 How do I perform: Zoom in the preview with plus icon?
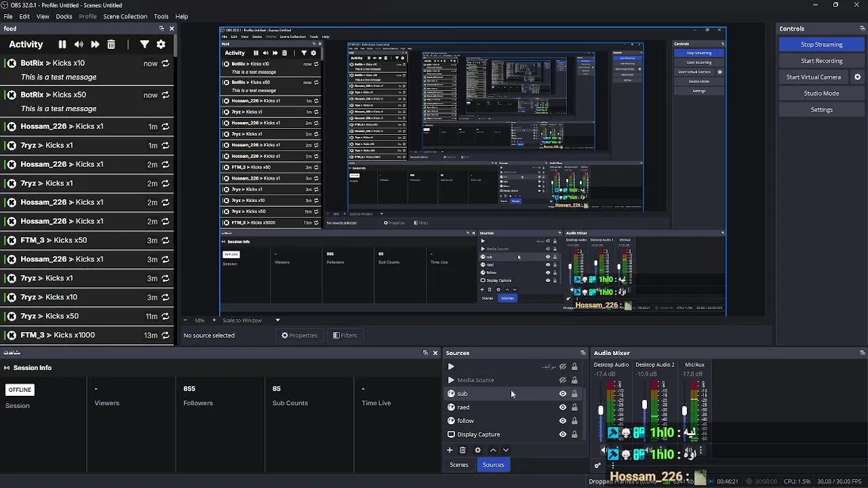214,320
